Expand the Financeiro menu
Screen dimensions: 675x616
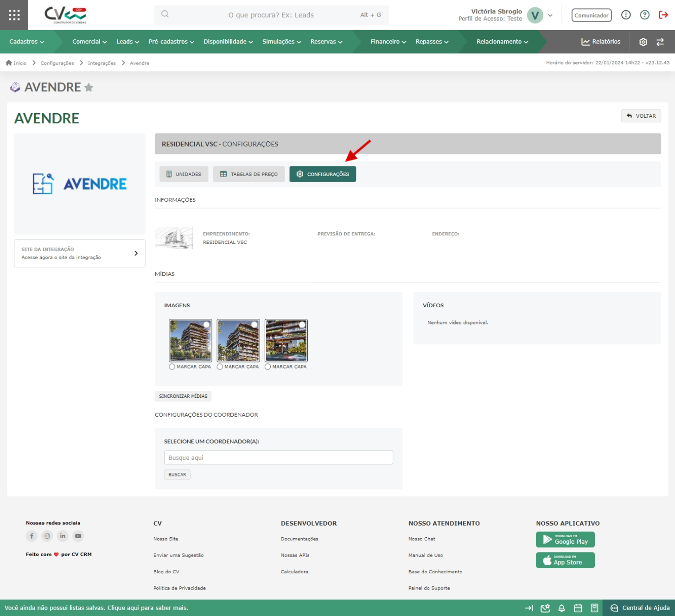(388, 42)
